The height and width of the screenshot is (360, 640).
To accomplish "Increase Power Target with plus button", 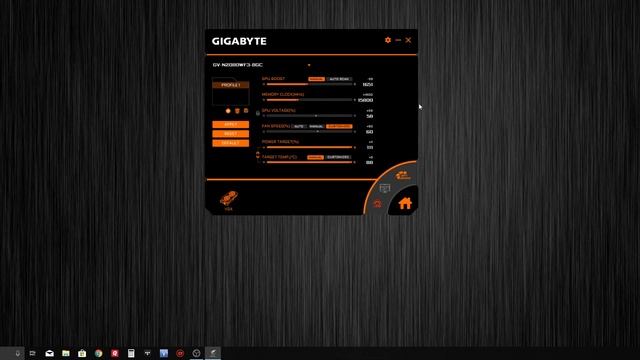I will click(x=355, y=147).
